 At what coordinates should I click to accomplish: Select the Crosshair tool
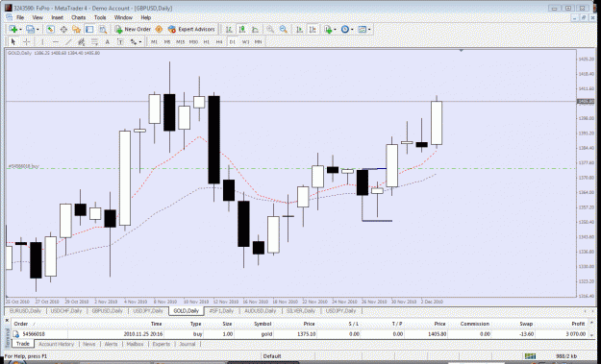click(27, 41)
